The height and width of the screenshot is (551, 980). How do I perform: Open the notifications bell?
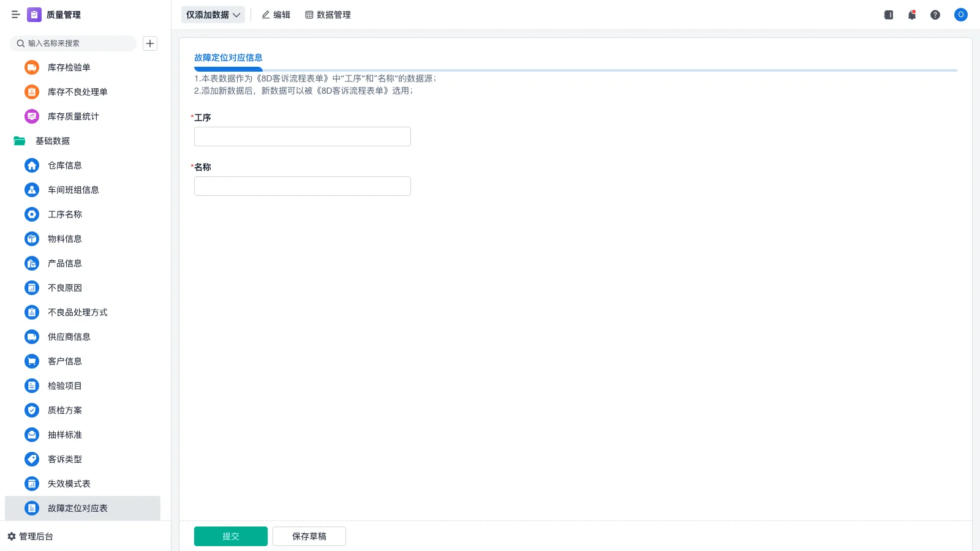(911, 15)
